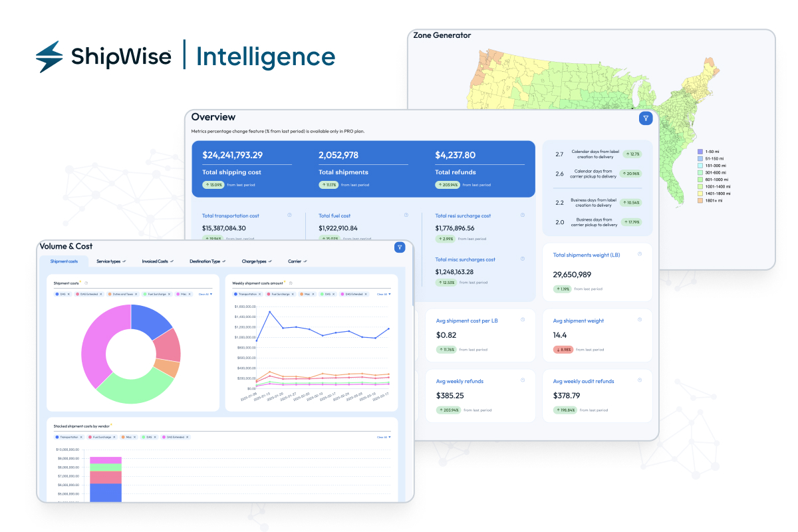The height and width of the screenshot is (532, 798).
Task: Click the ShipWise lightning bolt logo icon
Action: (48, 57)
